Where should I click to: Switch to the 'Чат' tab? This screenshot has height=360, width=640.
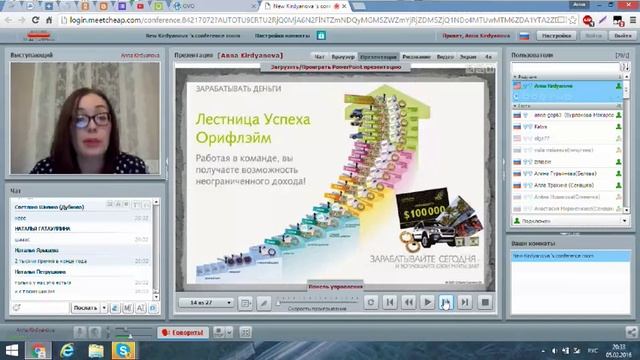(x=319, y=57)
